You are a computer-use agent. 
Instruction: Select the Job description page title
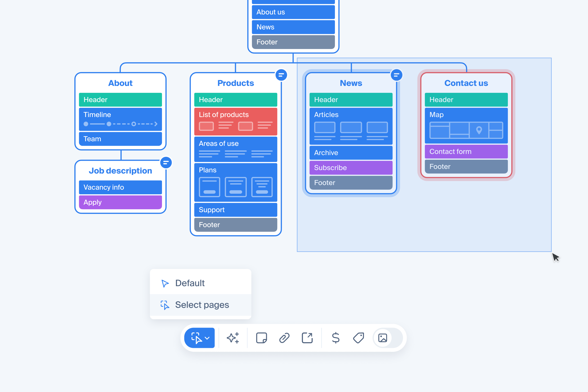(x=120, y=171)
